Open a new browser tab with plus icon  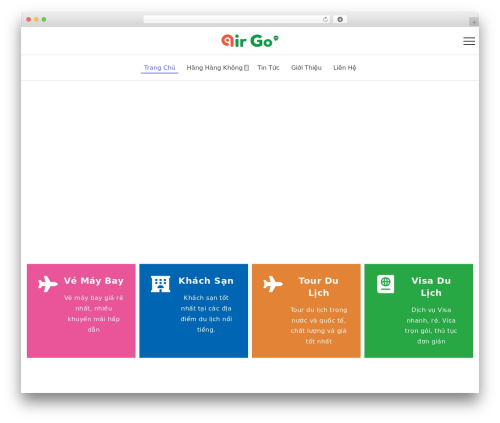[474, 22]
